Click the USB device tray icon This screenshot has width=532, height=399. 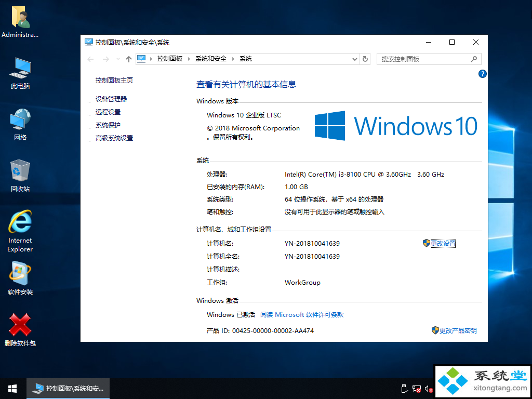point(404,389)
